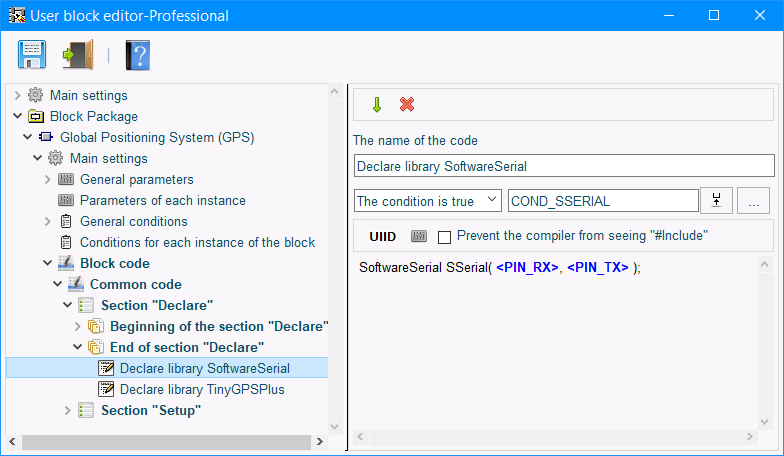Open help via the question mark book

[138, 55]
